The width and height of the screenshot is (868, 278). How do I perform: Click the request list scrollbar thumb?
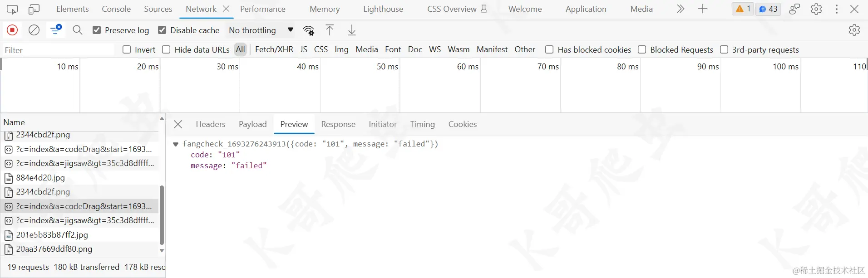(x=162, y=215)
